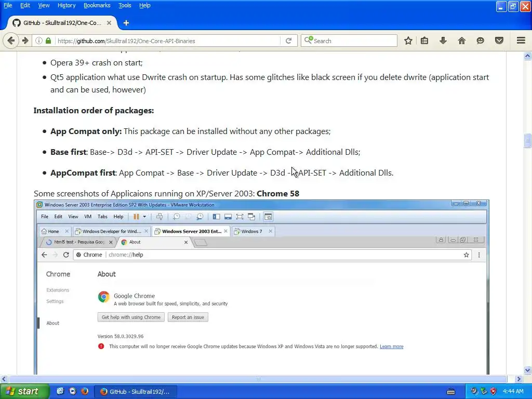532x399 pixels.
Task: Click the red shield security tray icon
Action: pyautogui.click(x=494, y=392)
